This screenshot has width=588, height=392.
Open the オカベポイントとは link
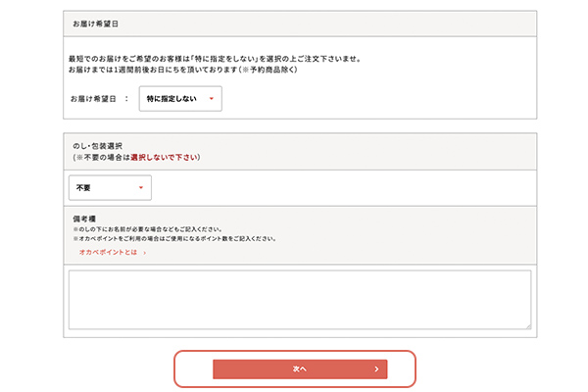(x=109, y=252)
